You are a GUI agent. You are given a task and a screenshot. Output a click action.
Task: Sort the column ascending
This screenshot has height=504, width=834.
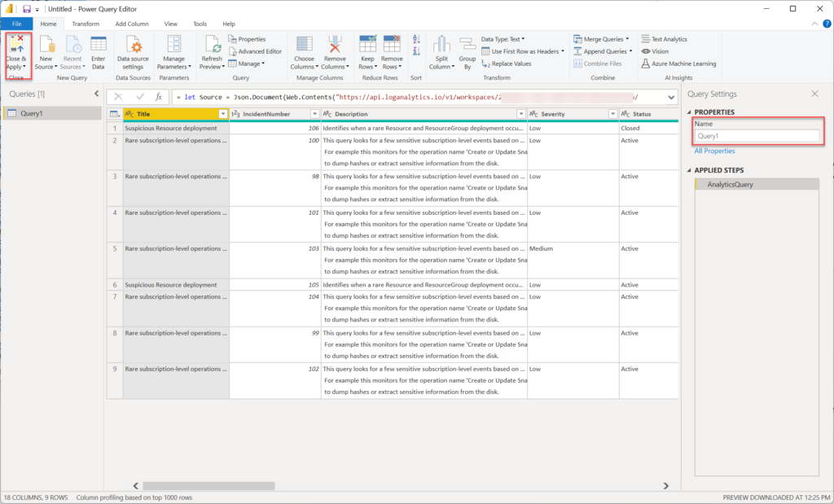tap(416, 39)
